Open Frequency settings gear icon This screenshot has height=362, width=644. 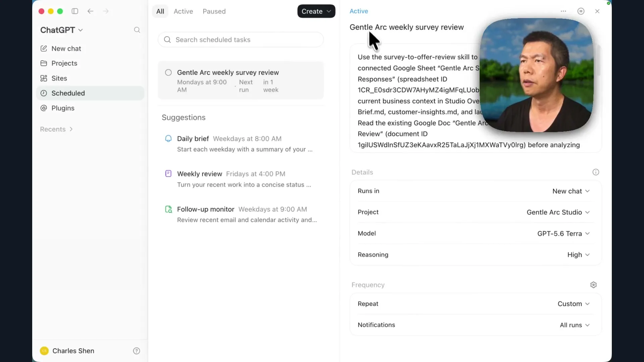tap(593, 285)
